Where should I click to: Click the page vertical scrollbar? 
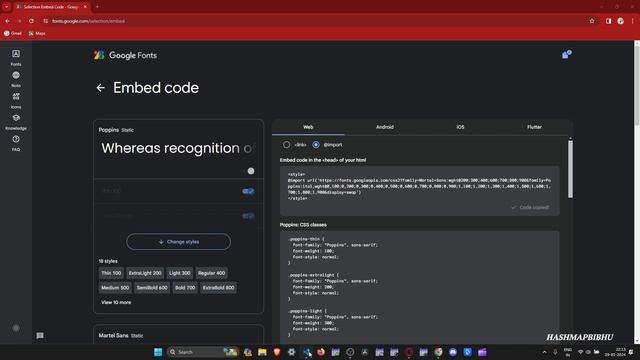click(637, 84)
